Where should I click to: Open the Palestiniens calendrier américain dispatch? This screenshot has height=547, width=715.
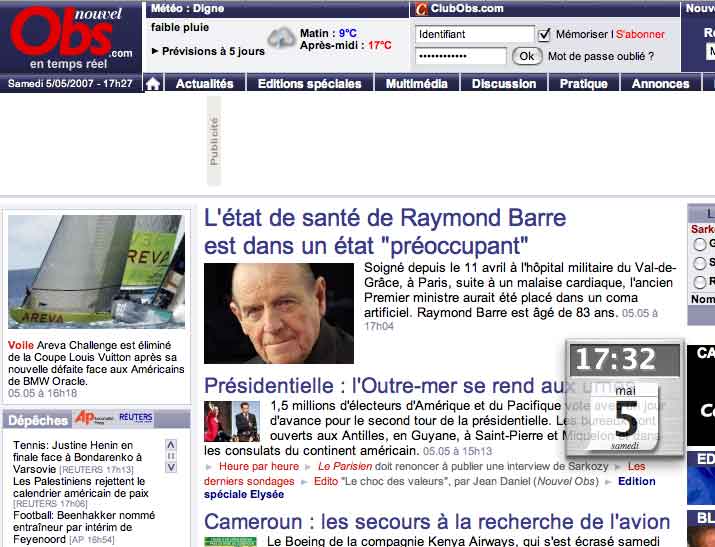click(x=81, y=487)
